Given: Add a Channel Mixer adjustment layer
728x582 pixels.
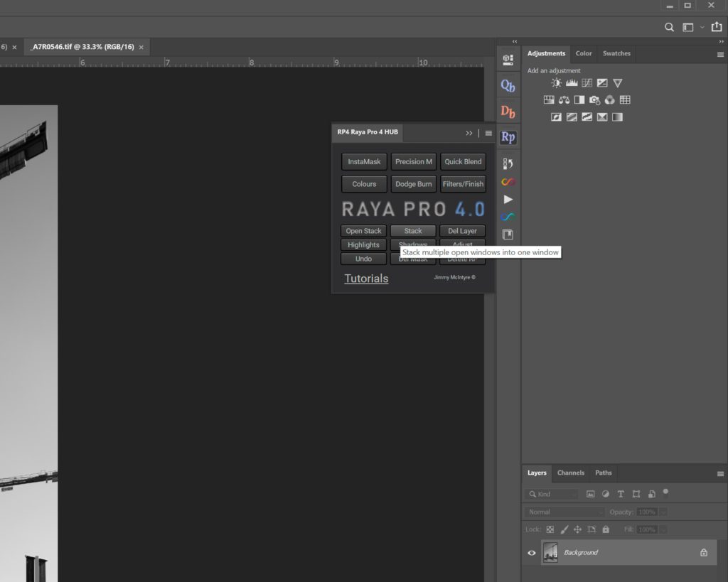Looking at the screenshot, I should pyautogui.click(x=609, y=99).
